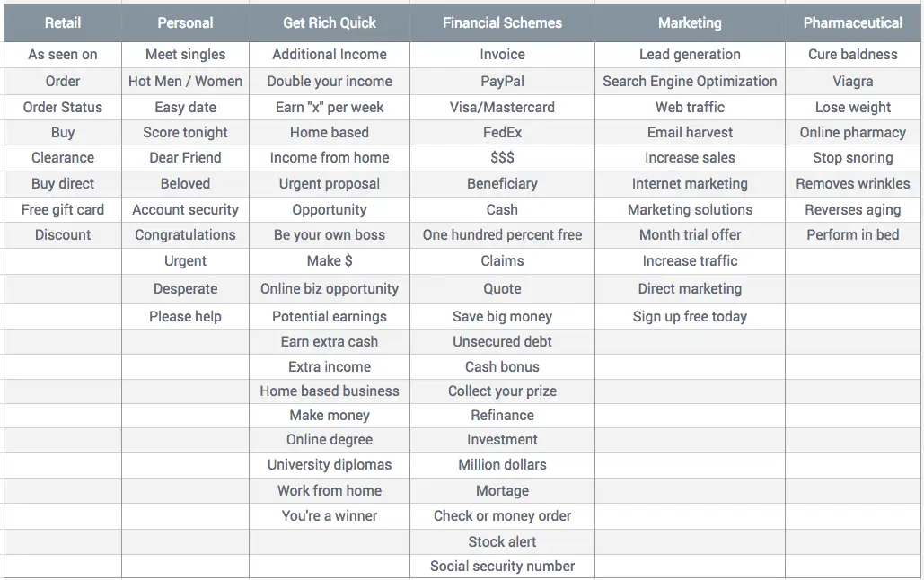Click the You're a winner cell
Screen dimensions: 924x580
(330, 515)
